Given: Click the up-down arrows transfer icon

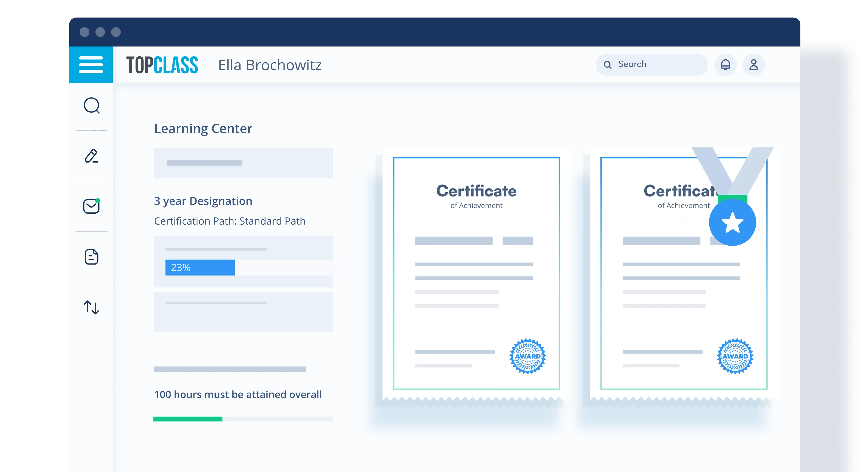Looking at the screenshot, I should pos(91,307).
